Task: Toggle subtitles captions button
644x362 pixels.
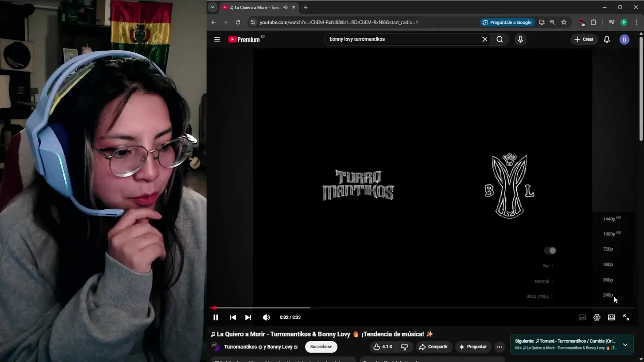Action: click(582, 317)
